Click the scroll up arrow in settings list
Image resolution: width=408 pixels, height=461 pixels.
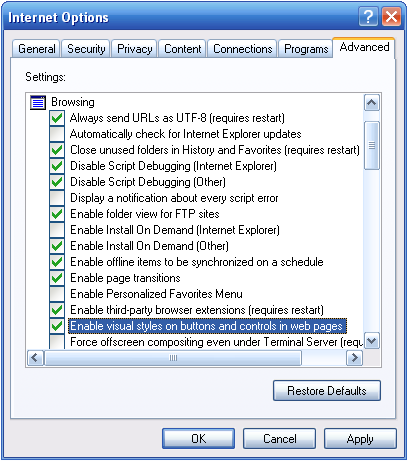tap(372, 103)
